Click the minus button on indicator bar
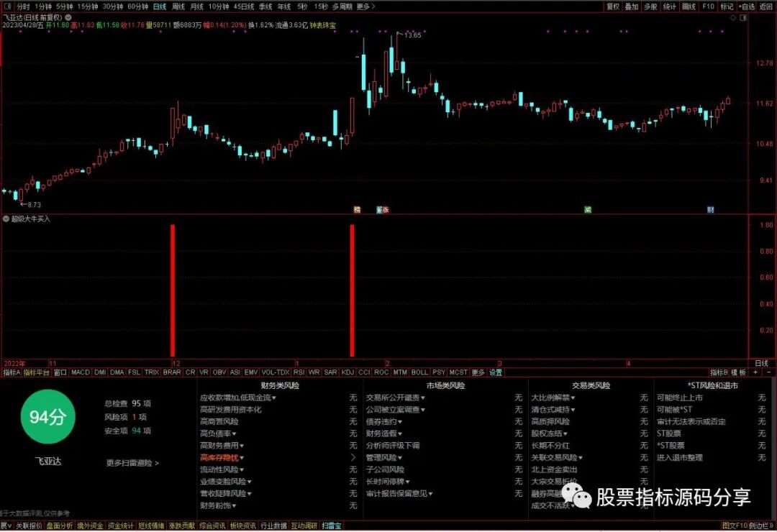The height and width of the screenshot is (532, 777). click(768, 372)
